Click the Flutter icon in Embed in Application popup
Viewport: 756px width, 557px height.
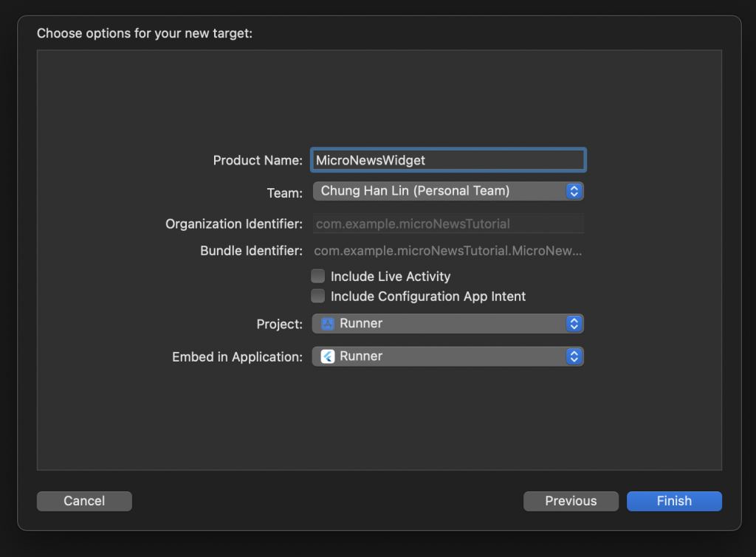[327, 356]
